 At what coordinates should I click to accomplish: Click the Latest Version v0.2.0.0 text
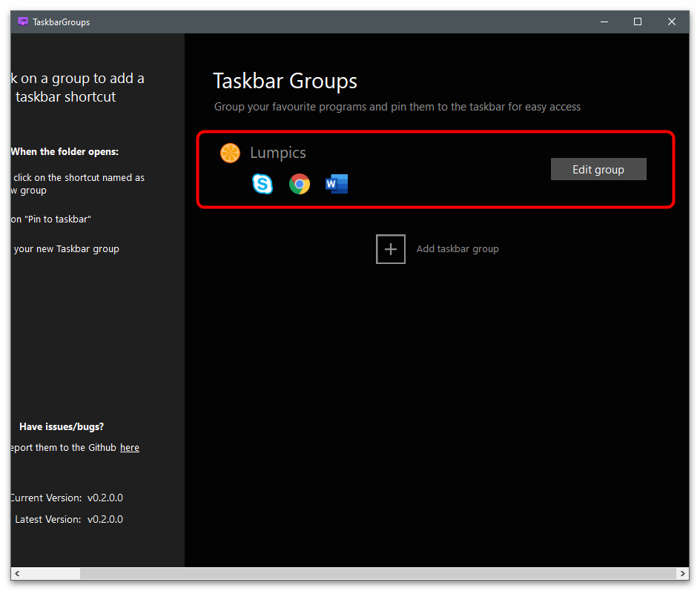[x=69, y=519]
